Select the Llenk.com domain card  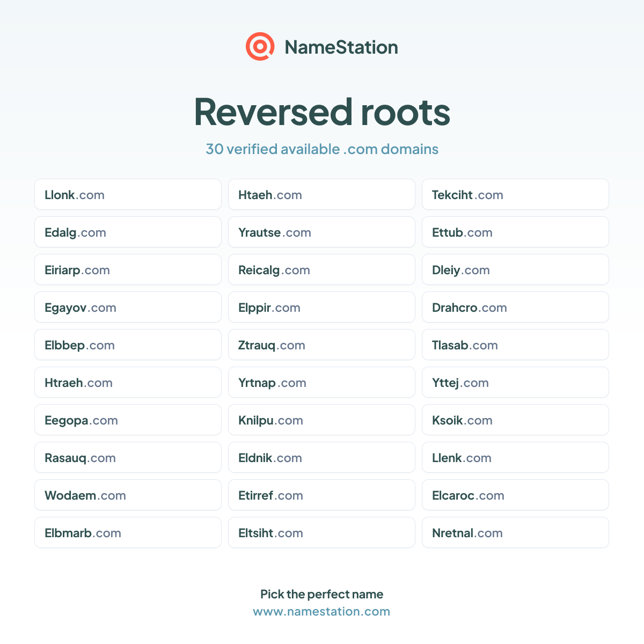click(x=515, y=457)
